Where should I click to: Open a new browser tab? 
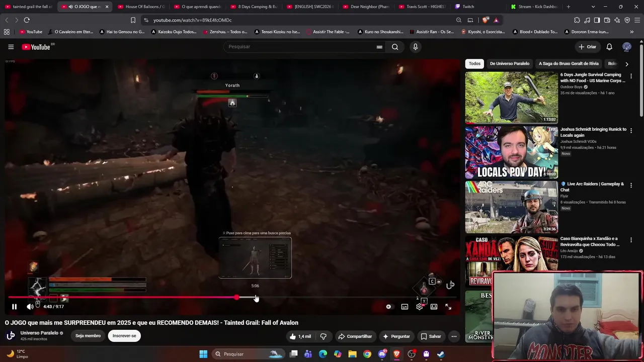(569, 7)
